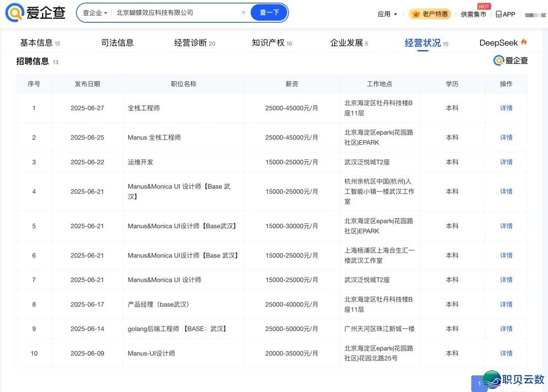The width and height of the screenshot is (548, 392).
Task: Switch to the 司法信息 tab
Action: pos(117,43)
